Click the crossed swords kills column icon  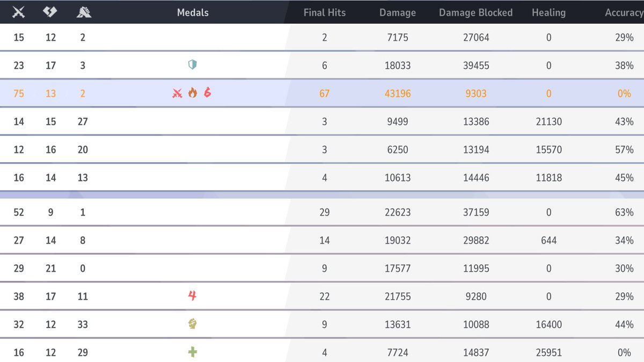point(18,12)
